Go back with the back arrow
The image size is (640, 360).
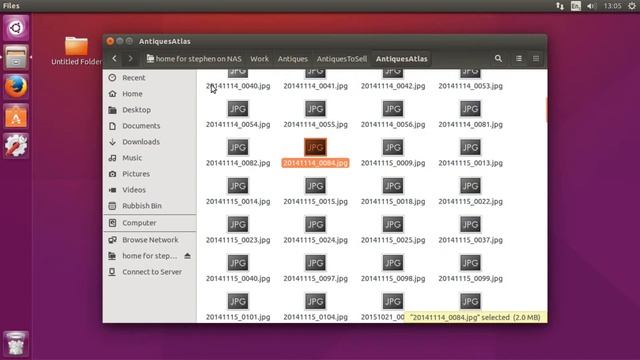(115, 59)
